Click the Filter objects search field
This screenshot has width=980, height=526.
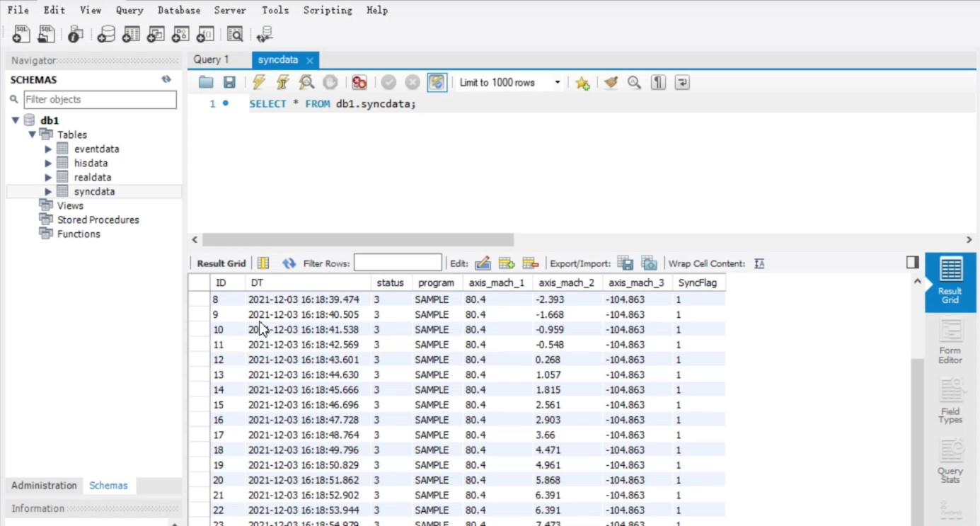pos(100,100)
